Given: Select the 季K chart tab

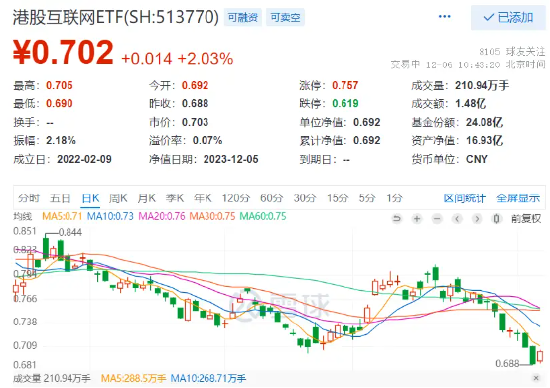Looking at the screenshot, I should (x=175, y=198).
